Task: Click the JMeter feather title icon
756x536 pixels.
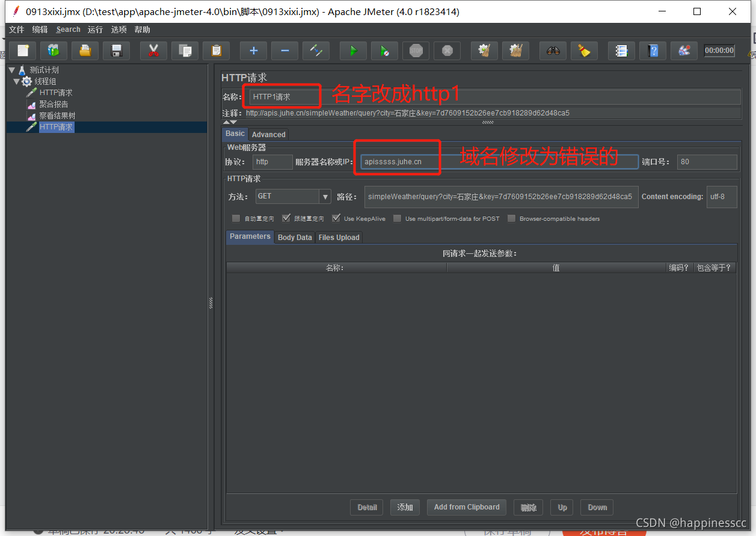Action: pyautogui.click(x=16, y=11)
